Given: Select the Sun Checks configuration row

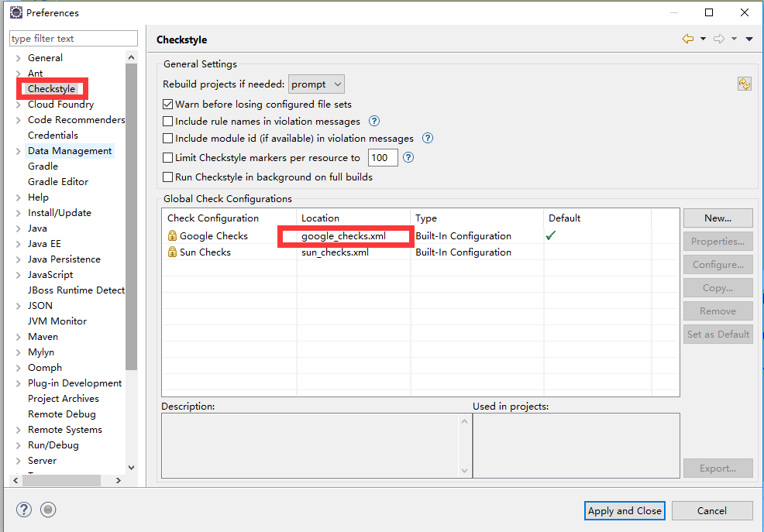Looking at the screenshot, I should coord(421,252).
